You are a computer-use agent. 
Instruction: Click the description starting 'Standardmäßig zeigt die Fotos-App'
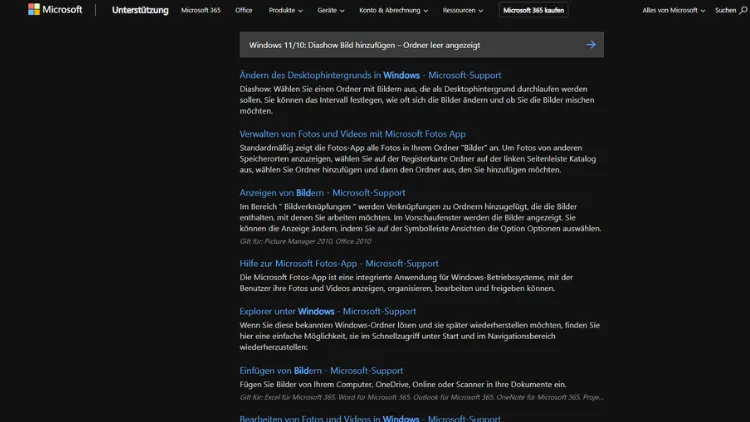[418, 159]
